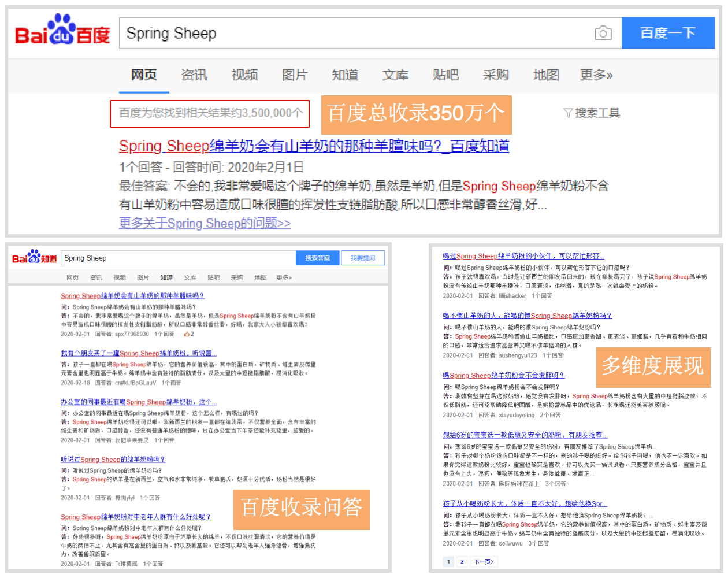
Task: Click date 2020-02-18 in second result
Action: click(75, 383)
